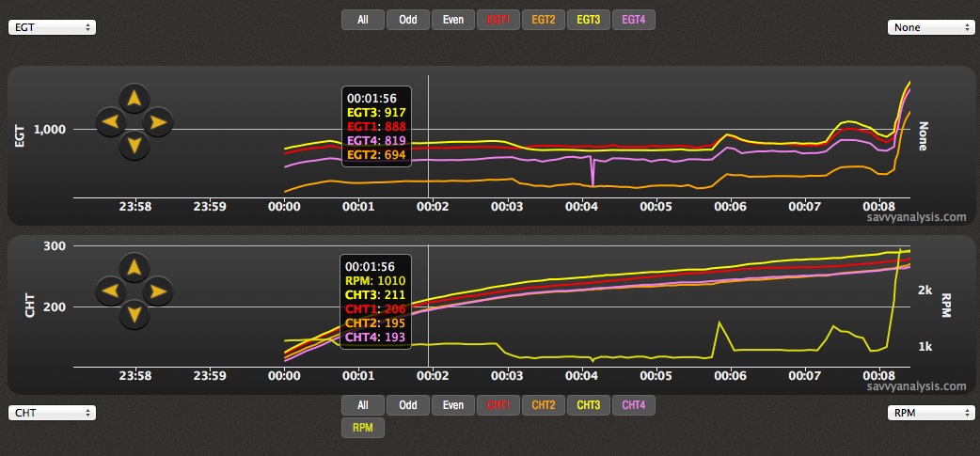Open the CHT dropdown at bottom left
980x456 pixels.
[52, 412]
